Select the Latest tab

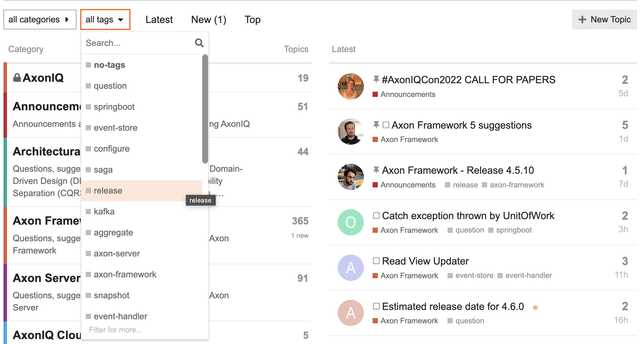159,19
